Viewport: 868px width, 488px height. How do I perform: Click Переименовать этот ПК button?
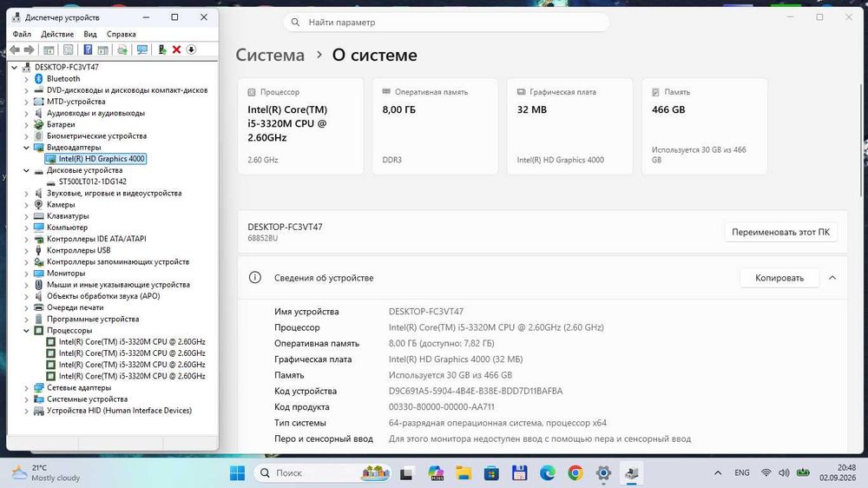click(x=780, y=232)
